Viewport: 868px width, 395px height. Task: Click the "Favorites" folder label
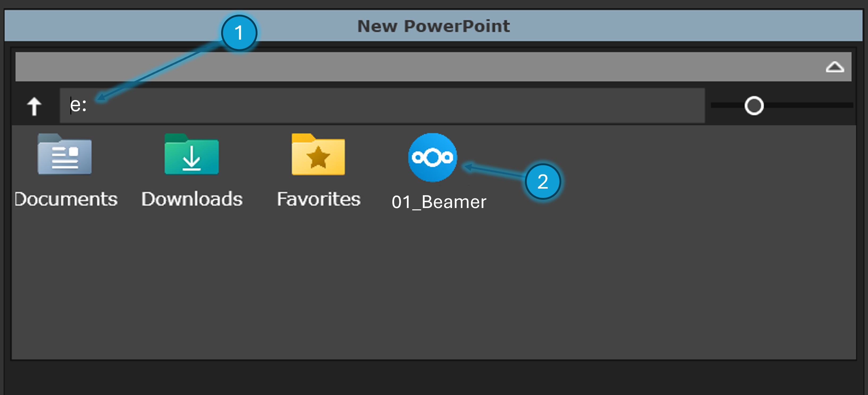(x=318, y=199)
